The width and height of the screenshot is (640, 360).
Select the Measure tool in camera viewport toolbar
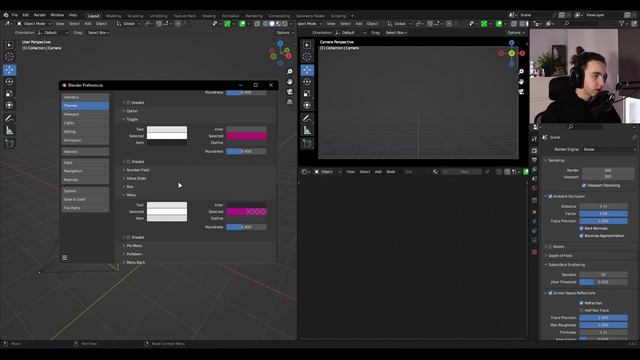pos(307,131)
